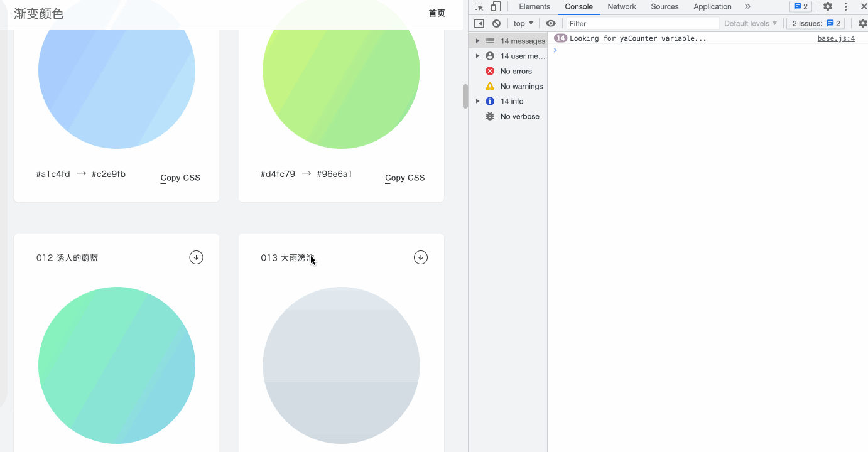Expand the 14 info group arrow

[x=477, y=101]
